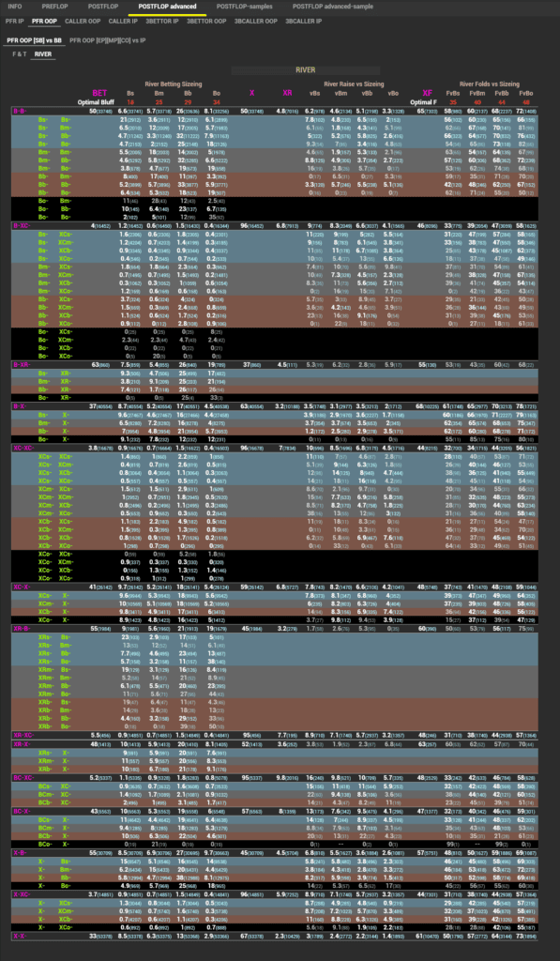Screen dimensions: 560x961
Task: Open the INFO tab
Action: point(15,7)
